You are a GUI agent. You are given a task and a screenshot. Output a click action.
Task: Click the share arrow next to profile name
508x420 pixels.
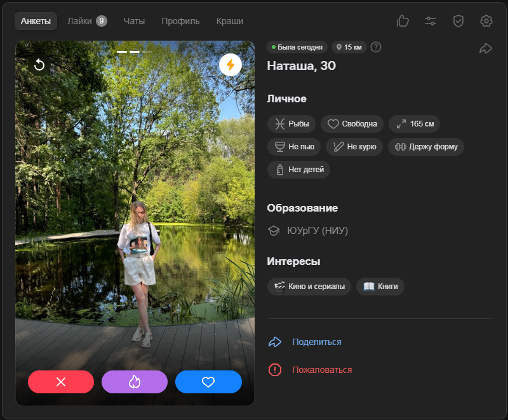[486, 48]
